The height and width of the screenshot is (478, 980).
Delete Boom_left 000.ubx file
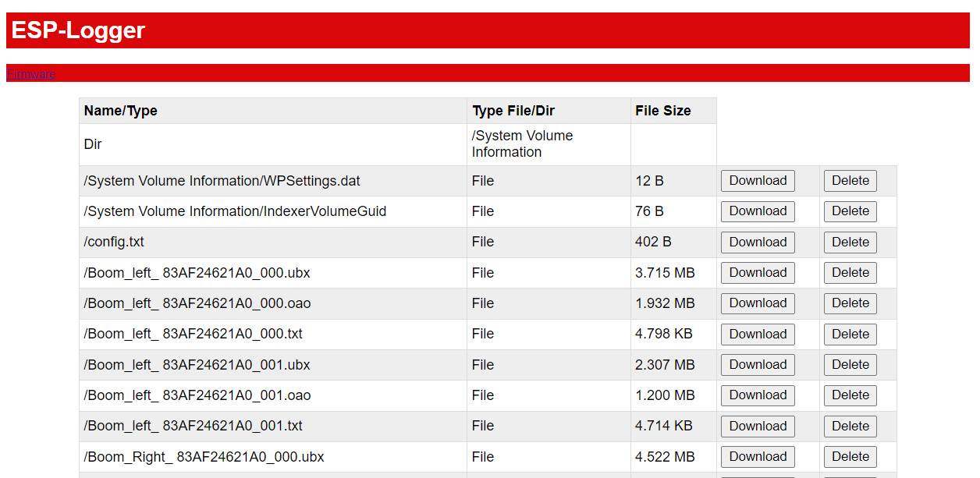point(849,272)
